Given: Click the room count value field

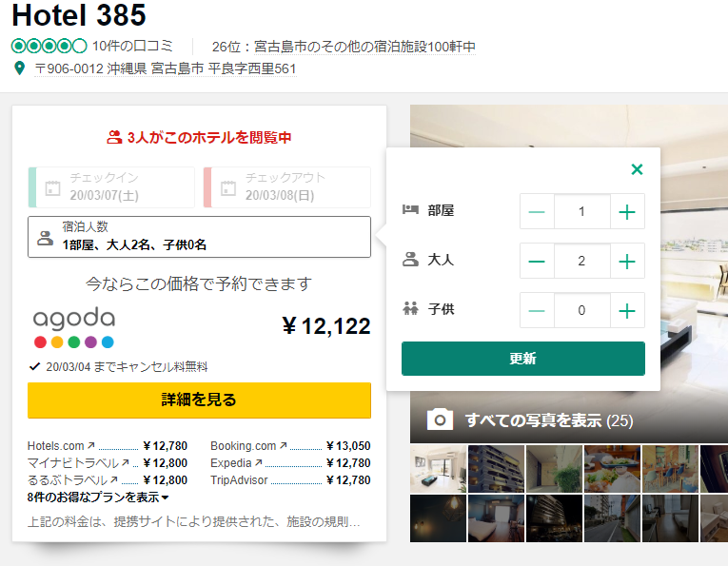Looking at the screenshot, I should pos(581,211).
